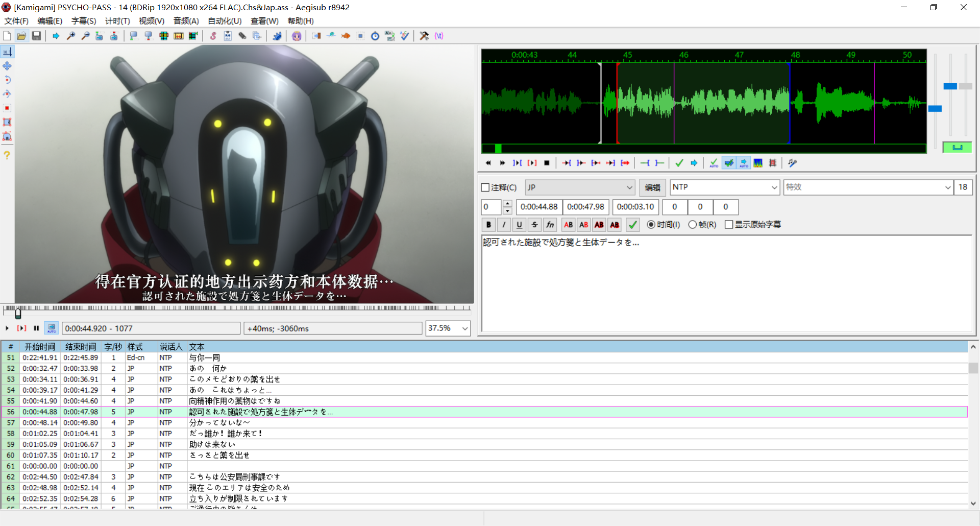
Task: Toggle karaoke mode microphone icon
Action: point(792,163)
